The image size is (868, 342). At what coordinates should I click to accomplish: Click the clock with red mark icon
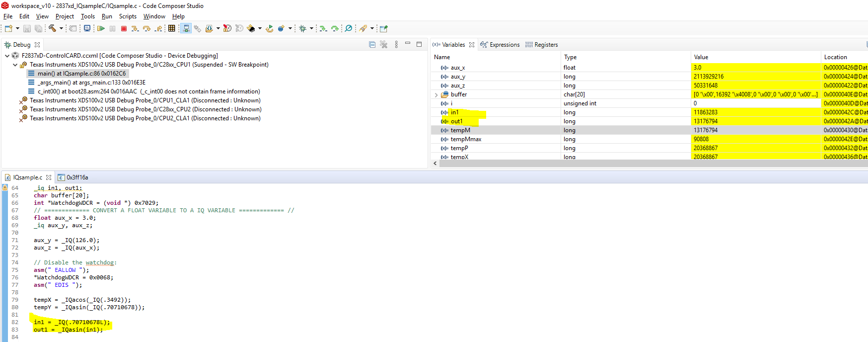[x=227, y=28]
